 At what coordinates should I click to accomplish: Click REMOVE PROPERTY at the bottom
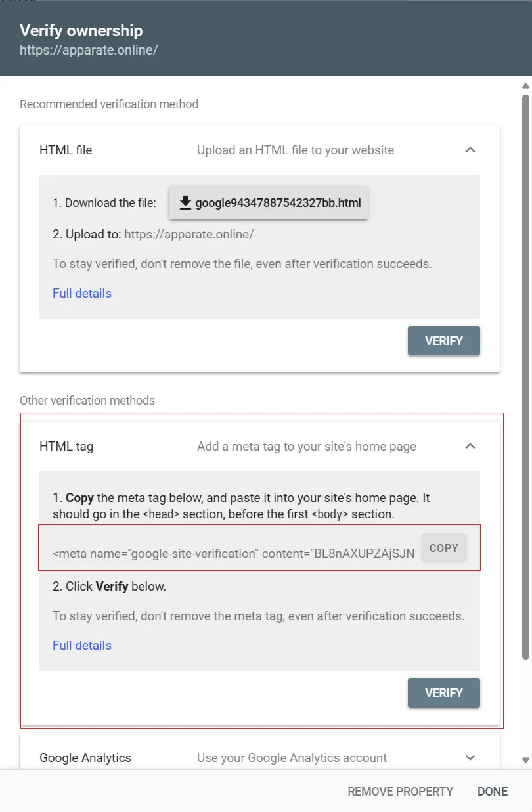click(x=400, y=791)
